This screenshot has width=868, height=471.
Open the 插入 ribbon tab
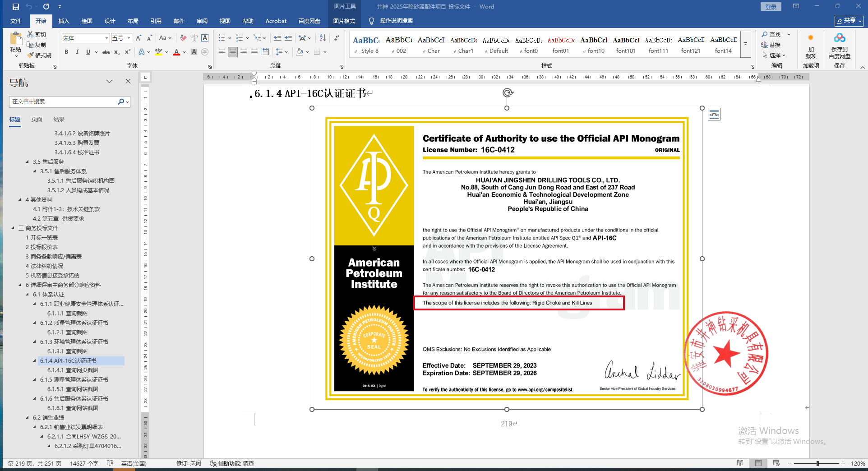tap(64, 21)
